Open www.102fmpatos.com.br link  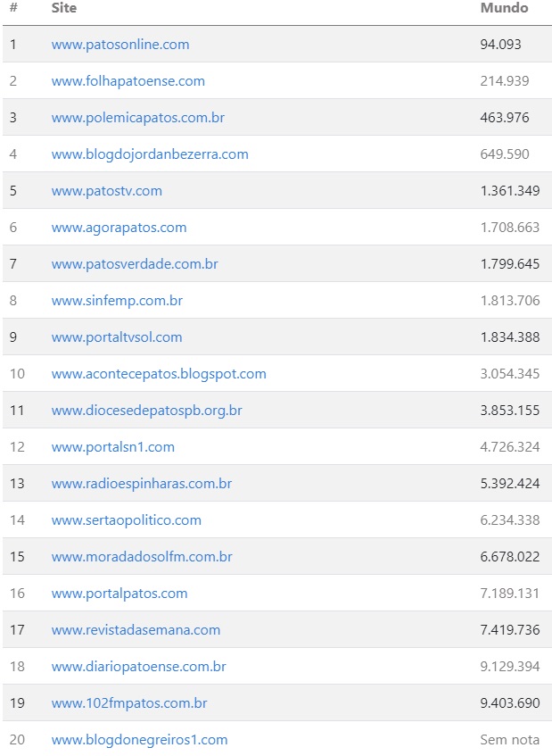(129, 702)
